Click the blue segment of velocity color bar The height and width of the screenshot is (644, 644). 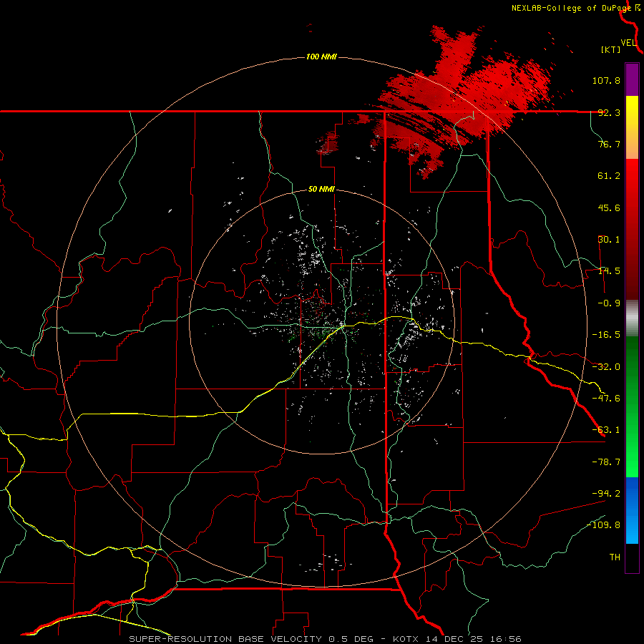tap(632, 510)
